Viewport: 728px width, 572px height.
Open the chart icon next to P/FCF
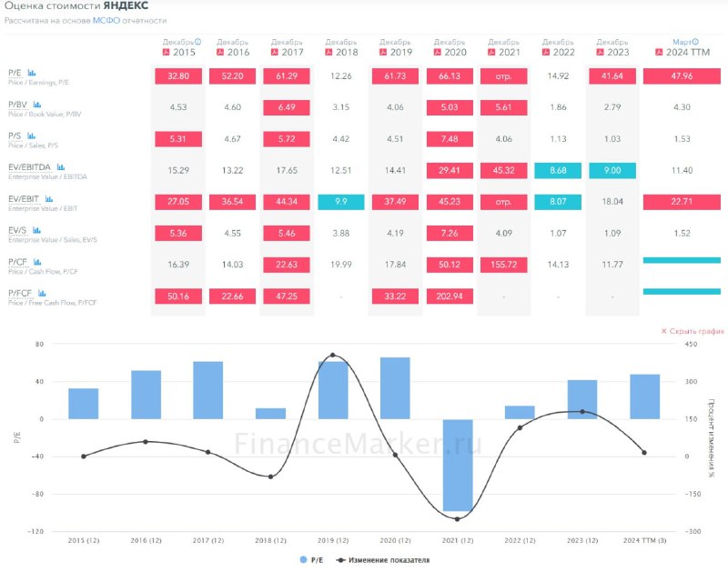42,293
